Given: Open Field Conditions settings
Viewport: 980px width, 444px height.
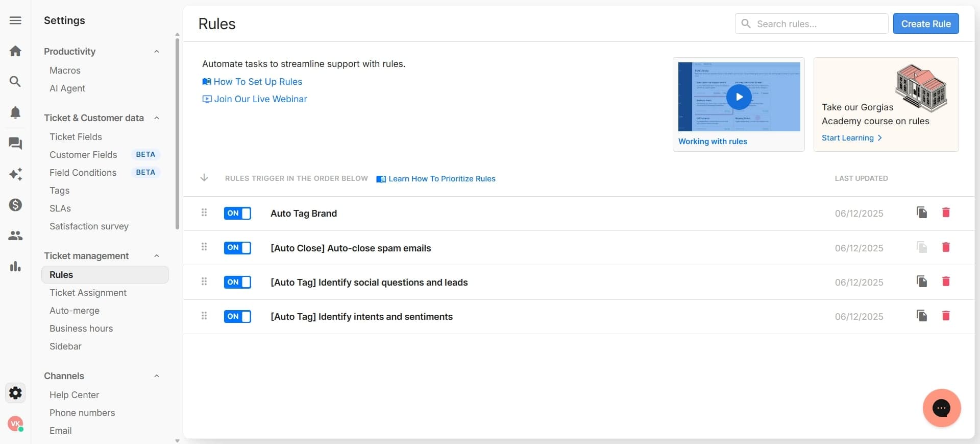Looking at the screenshot, I should 83,173.
